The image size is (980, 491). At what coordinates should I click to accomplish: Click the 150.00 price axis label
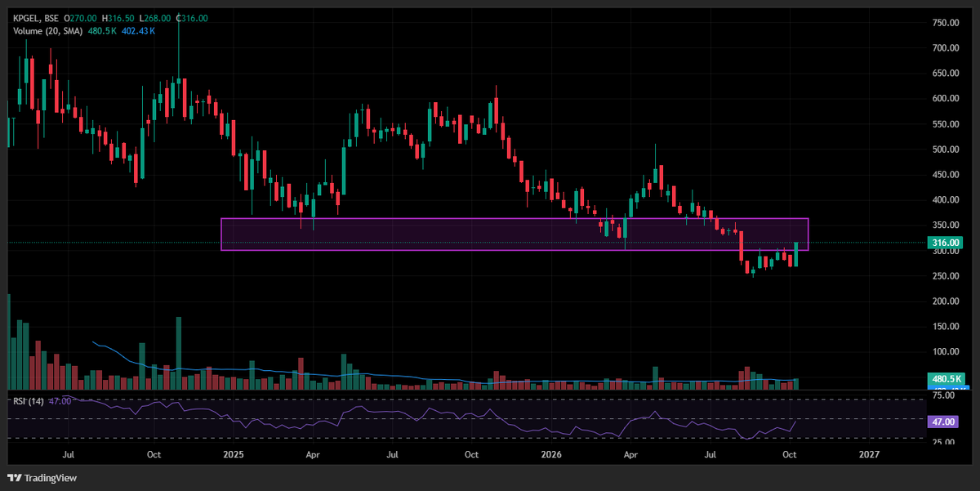coord(946,327)
